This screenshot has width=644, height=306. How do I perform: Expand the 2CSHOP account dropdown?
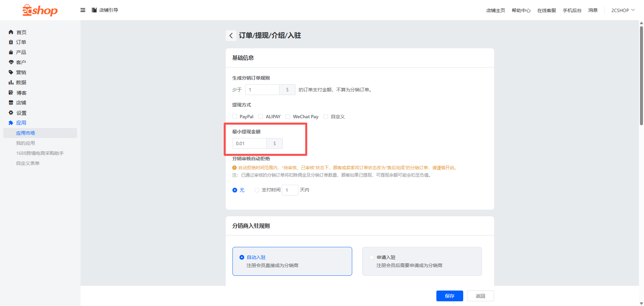pos(623,10)
